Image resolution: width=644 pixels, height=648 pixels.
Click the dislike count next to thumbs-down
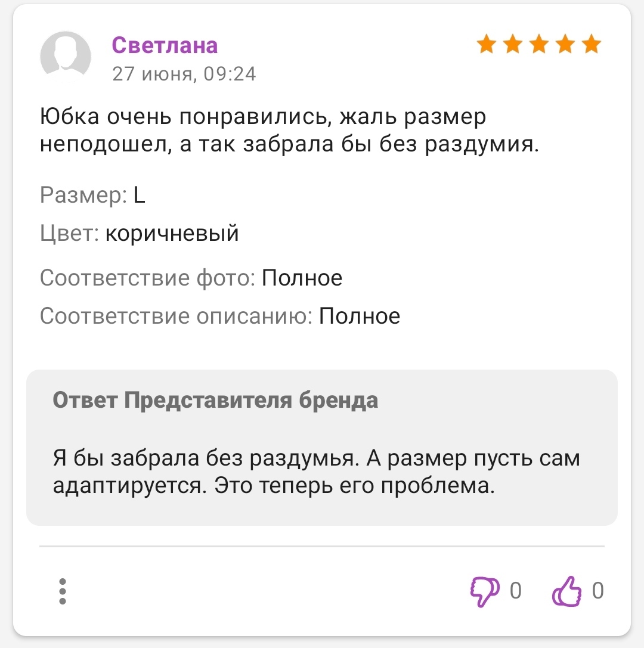516,591
